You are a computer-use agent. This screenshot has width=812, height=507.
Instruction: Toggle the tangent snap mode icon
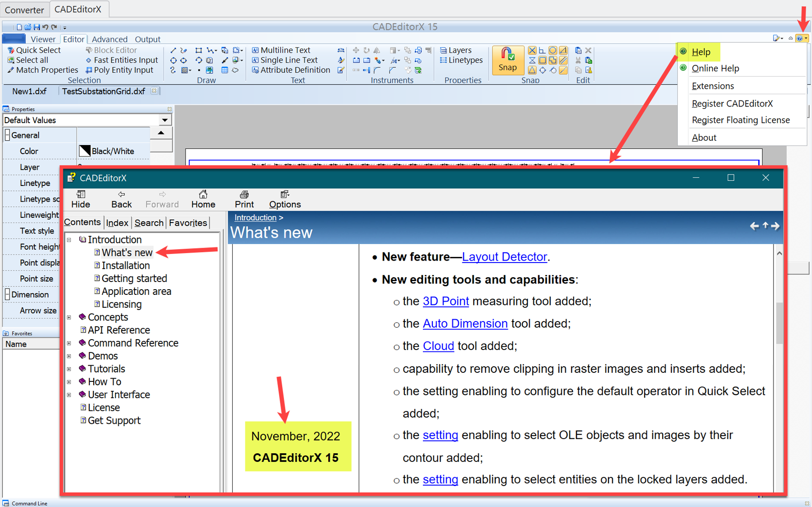coord(553,70)
